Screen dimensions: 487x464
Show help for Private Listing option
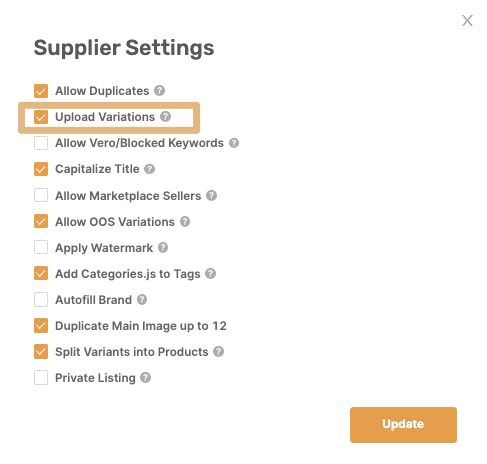click(x=145, y=377)
